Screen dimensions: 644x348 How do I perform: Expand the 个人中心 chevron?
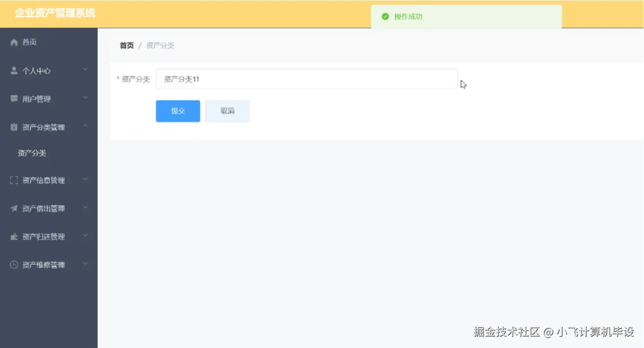[86, 69]
